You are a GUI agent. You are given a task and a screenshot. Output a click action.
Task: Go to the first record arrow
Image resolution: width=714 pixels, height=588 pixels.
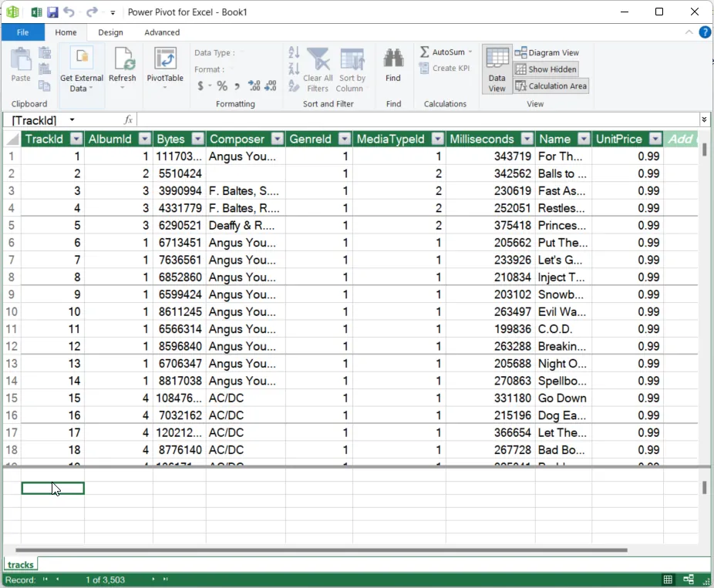pos(45,580)
